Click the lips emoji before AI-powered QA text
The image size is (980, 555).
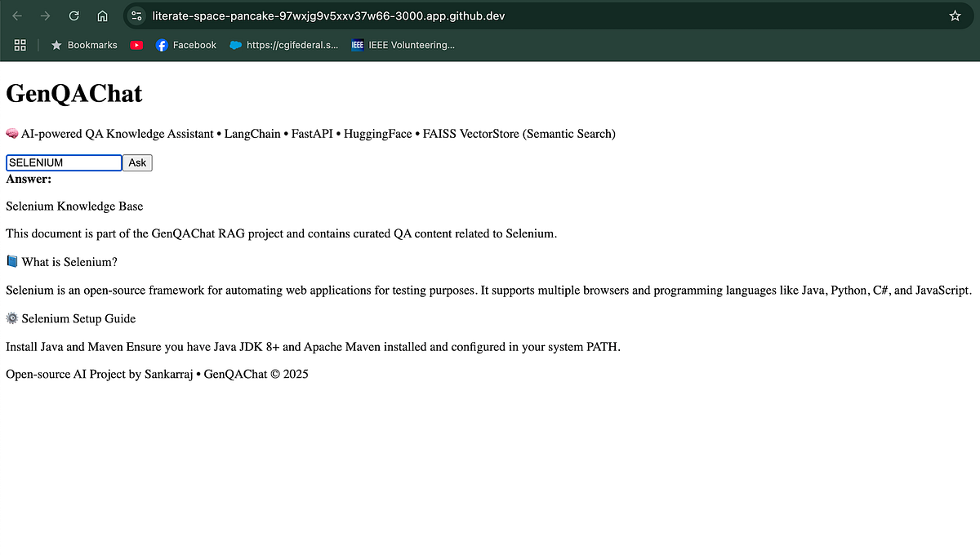click(x=11, y=133)
